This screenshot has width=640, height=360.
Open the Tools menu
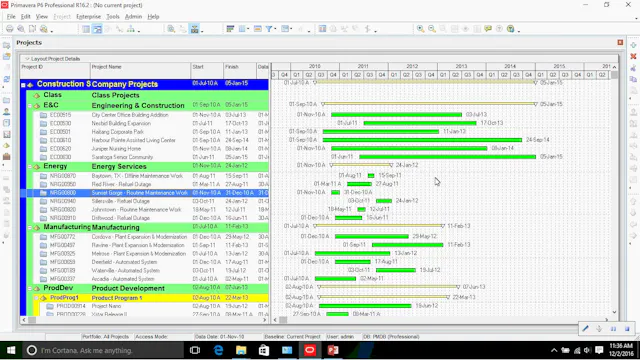point(113,17)
